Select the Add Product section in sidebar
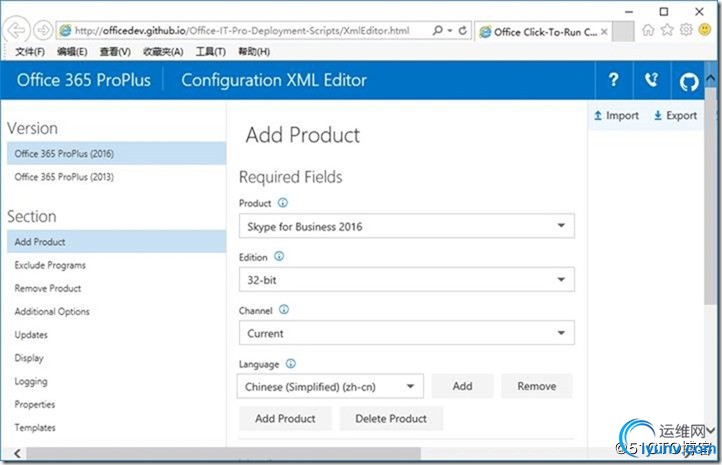This screenshot has height=465, width=722. (x=116, y=242)
